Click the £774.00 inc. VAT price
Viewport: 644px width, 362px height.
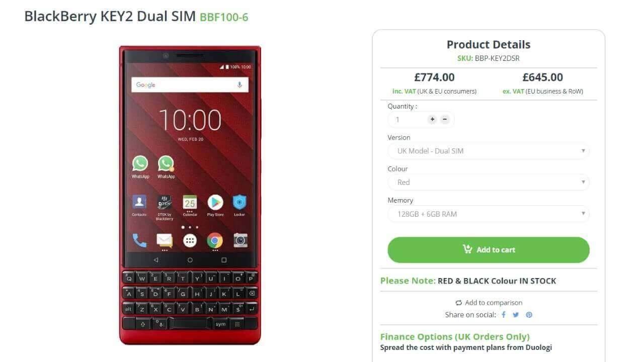click(x=434, y=77)
